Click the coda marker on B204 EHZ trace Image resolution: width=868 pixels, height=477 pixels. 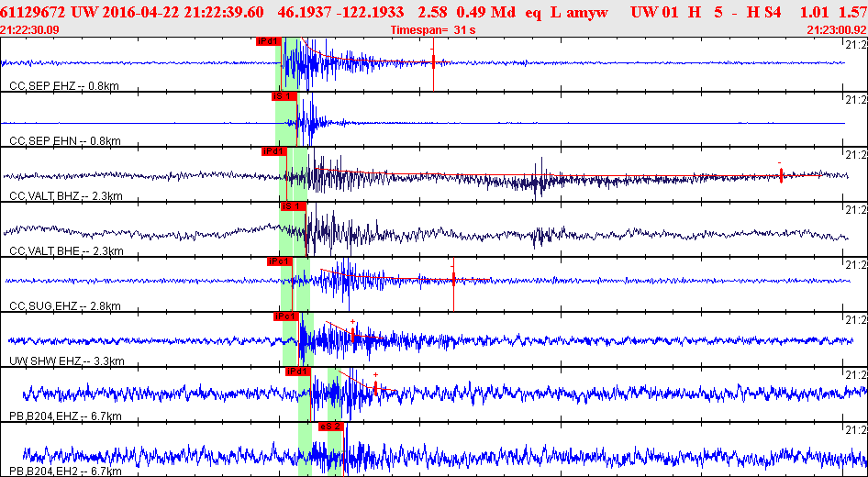point(375,387)
